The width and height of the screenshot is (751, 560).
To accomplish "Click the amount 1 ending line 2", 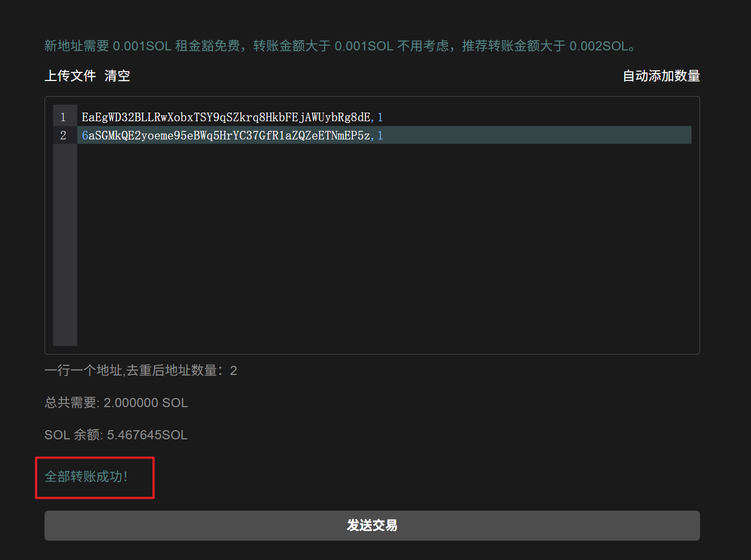I will [x=380, y=135].
